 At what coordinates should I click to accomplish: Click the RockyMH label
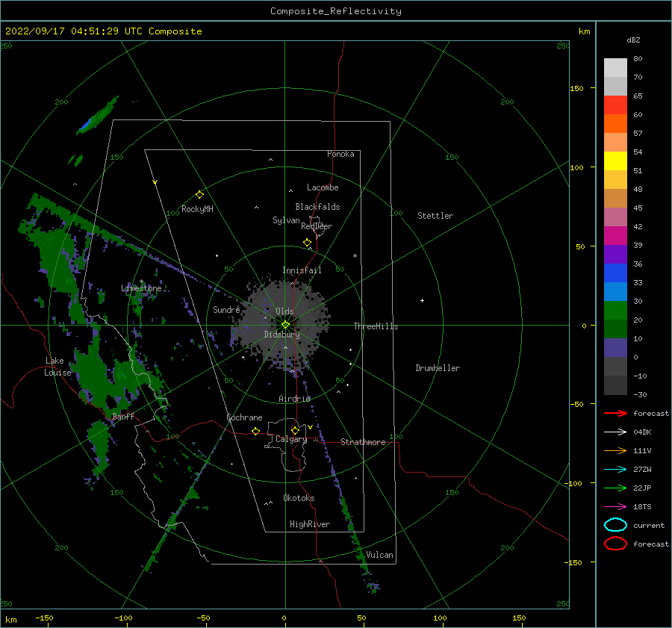(197, 209)
